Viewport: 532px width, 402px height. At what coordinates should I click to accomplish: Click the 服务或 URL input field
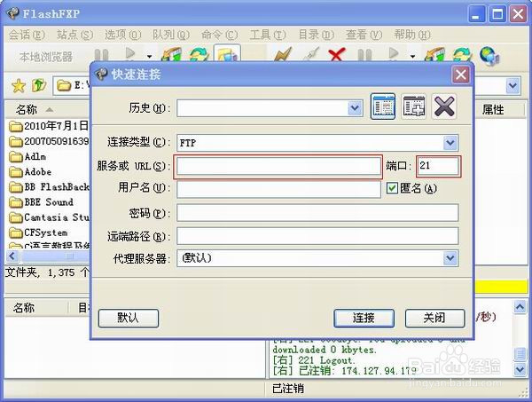[278, 166]
